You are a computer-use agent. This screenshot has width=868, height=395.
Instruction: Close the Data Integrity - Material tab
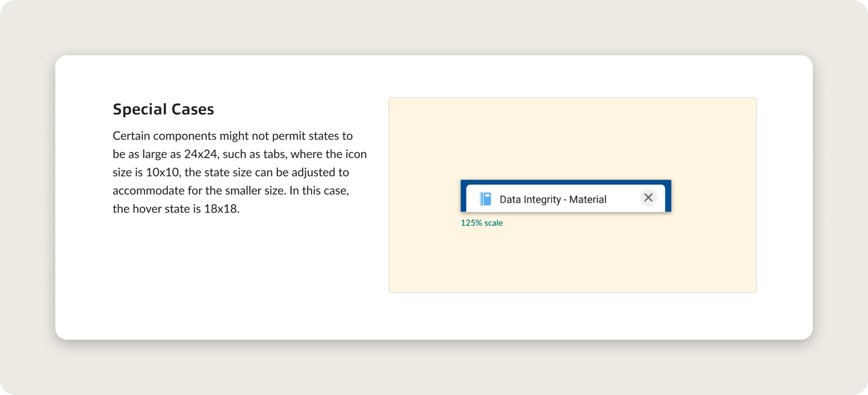(x=648, y=198)
